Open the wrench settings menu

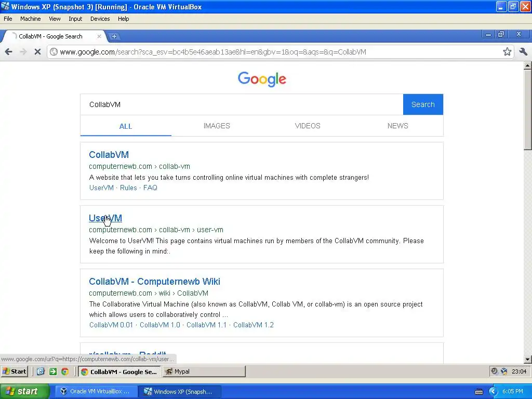[523, 51]
